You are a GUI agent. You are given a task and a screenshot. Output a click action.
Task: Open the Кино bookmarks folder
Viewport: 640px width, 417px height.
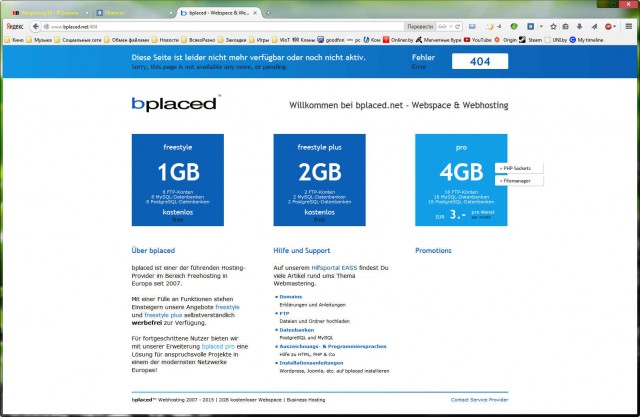click(14, 40)
